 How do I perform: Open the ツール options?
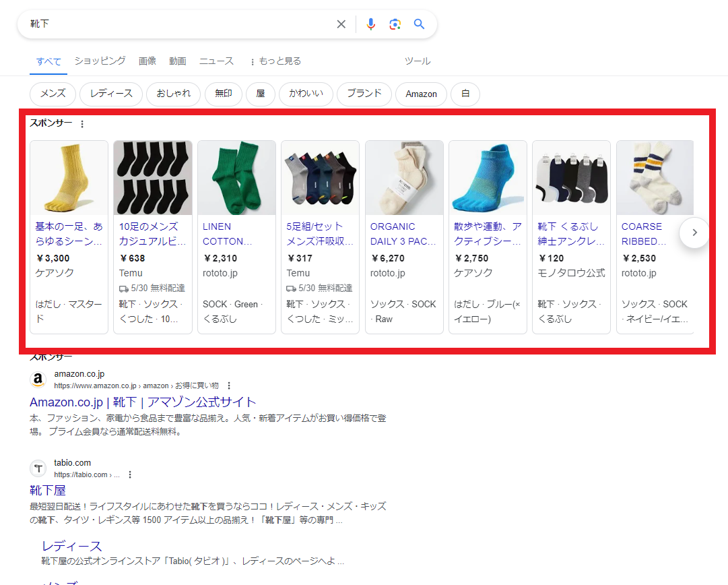418,61
